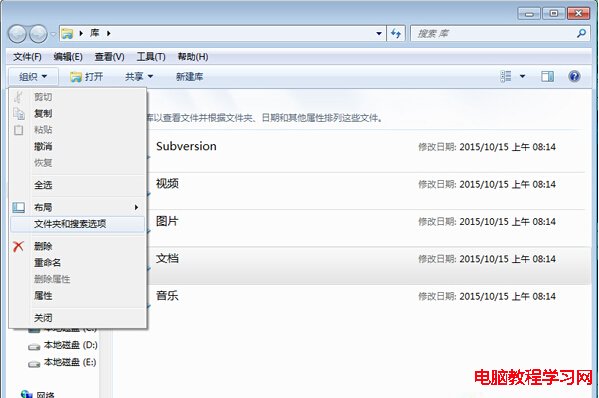The image size is (599, 398).
Task: Open the 组织 (Organize) dropdown
Action: 33,77
